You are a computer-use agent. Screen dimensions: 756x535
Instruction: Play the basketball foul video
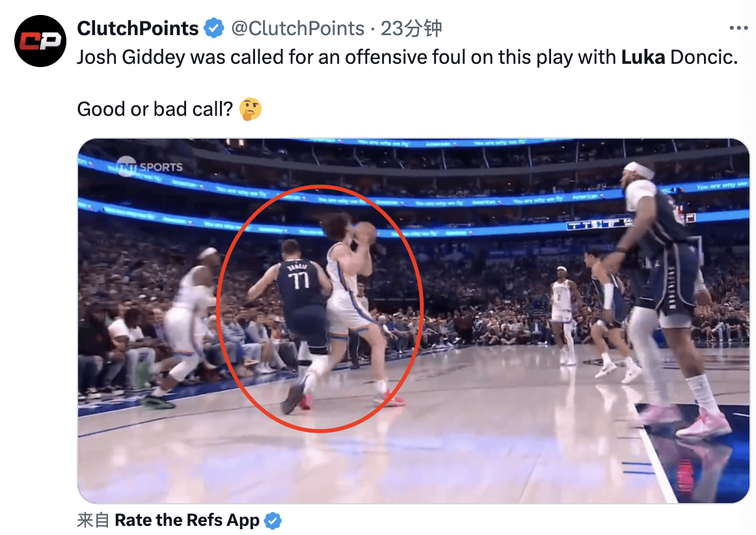414,321
